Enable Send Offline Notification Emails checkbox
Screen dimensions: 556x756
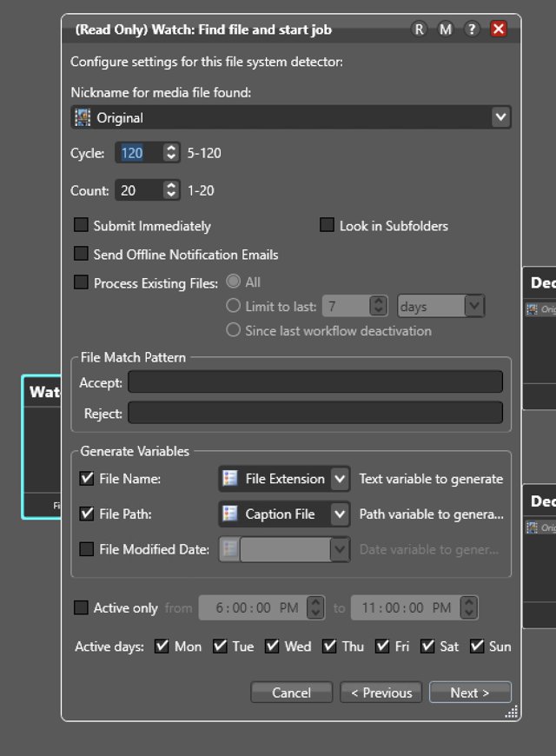[x=81, y=254]
